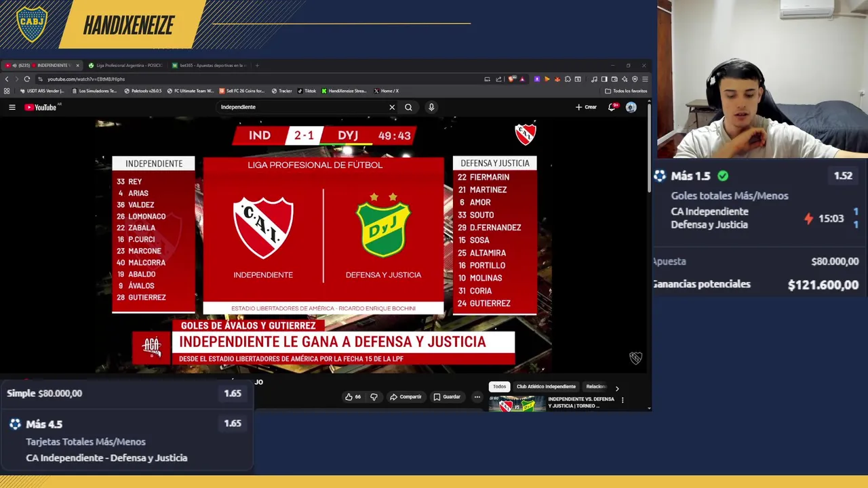The height and width of the screenshot is (488, 868).
Task: Open the Tiktok bookmark
Action: [x=307, y=91]
